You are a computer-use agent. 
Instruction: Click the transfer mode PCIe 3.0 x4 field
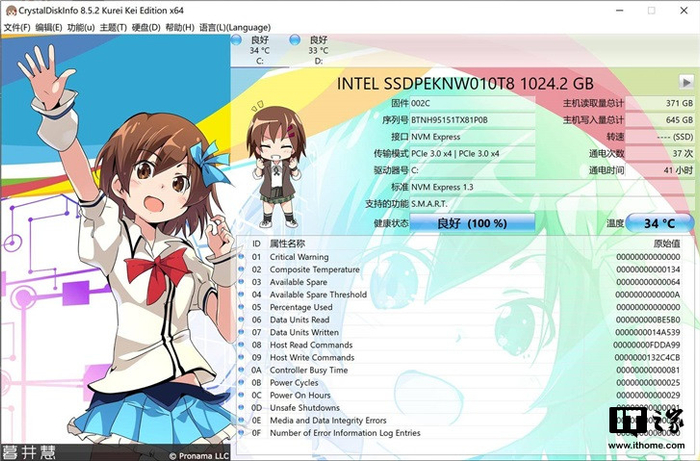[472, 154]
